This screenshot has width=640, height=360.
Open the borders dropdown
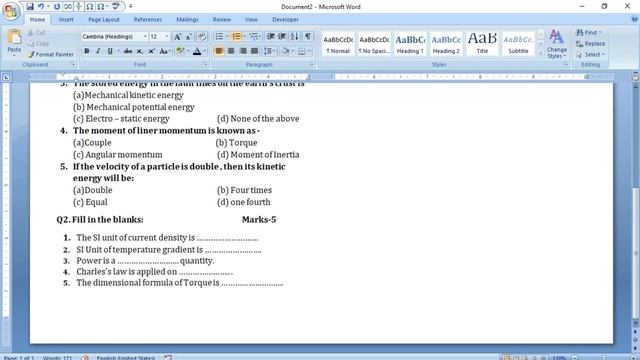tap(309, 51)
